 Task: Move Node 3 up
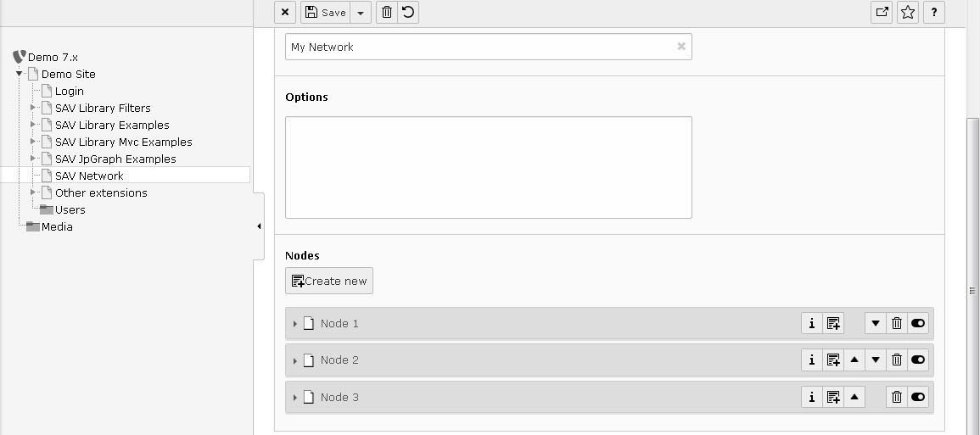coord(854,397)
